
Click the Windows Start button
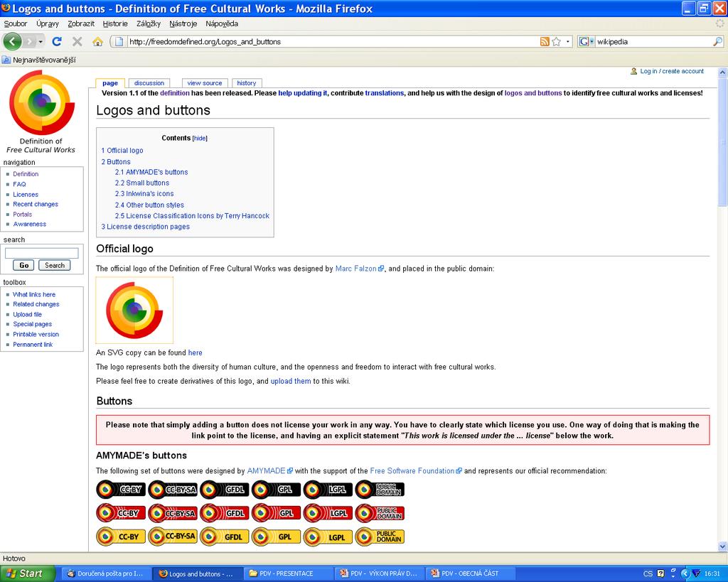tap(26, 573)
